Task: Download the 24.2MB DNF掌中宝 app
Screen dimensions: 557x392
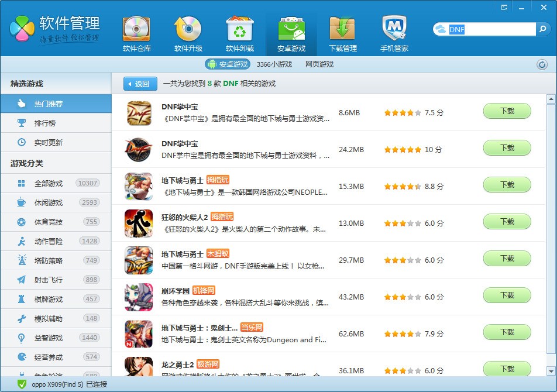Action: point(507,148)
